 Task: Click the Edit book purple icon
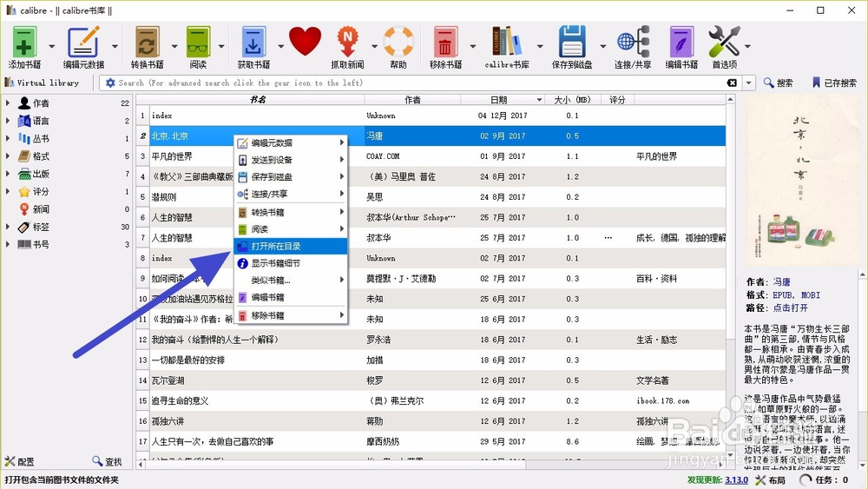pos(681,42)
